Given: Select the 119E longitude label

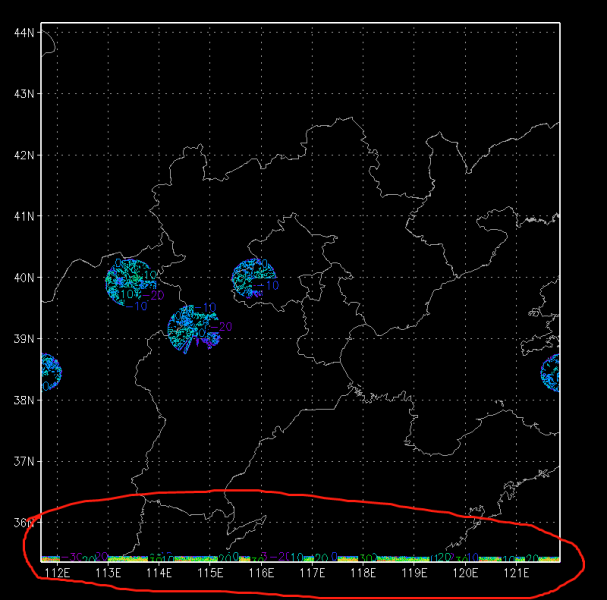Looking at the screenshot, I should [414, 573].
